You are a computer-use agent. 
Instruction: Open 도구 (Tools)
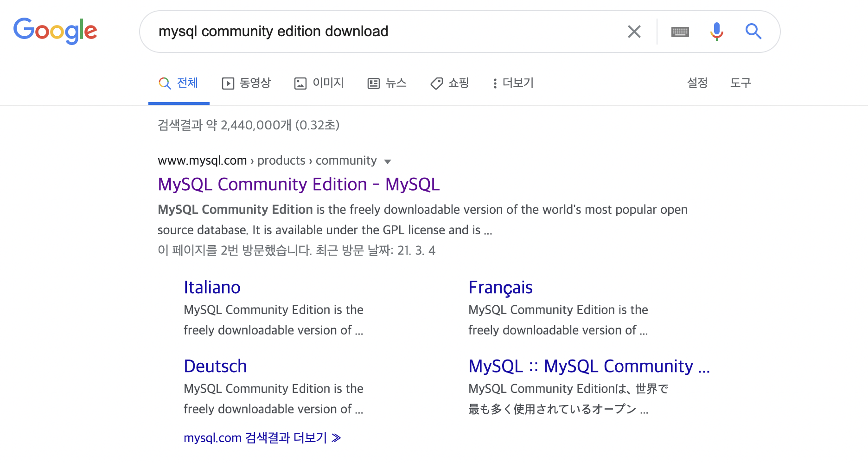click(740, 83)
